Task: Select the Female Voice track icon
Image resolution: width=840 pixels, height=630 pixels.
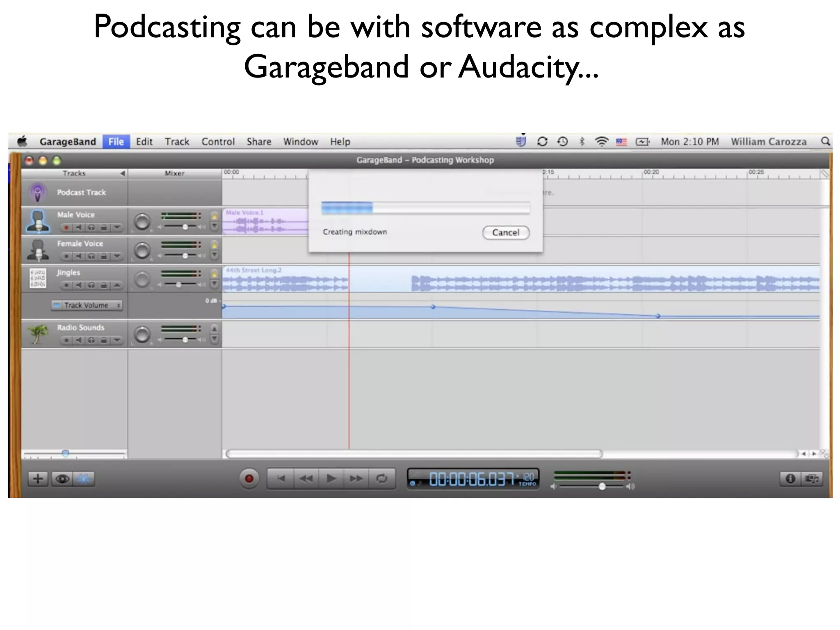Action: click(x=38, y=250)
